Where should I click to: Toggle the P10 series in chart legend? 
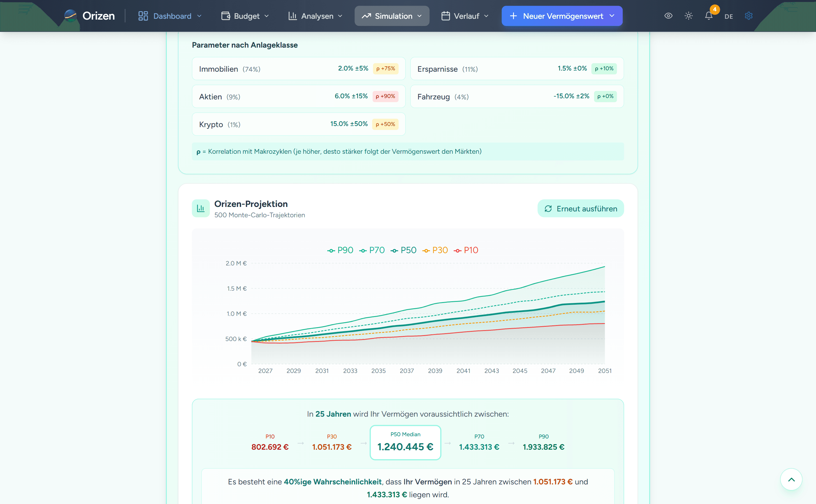click(x=466, y=250)
